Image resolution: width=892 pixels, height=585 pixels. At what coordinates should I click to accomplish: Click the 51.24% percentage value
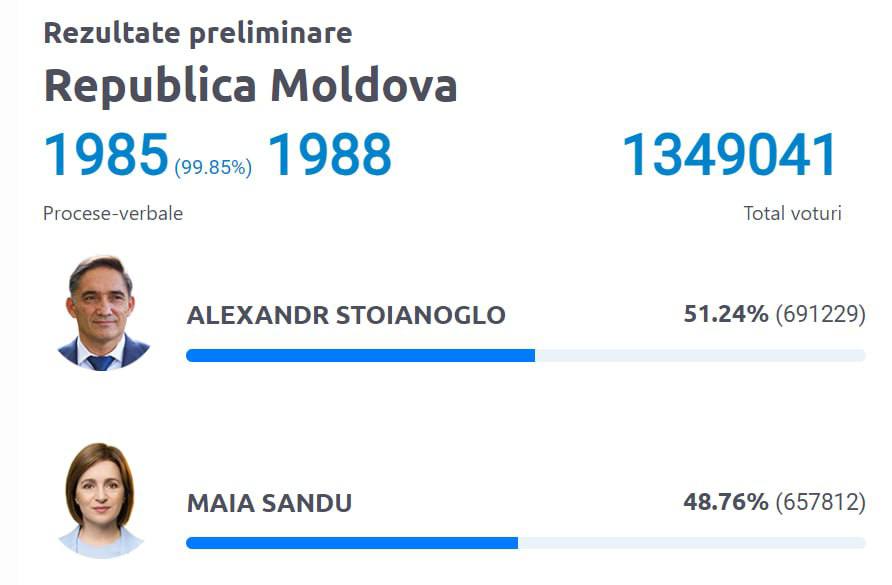(x=726, y=314)
